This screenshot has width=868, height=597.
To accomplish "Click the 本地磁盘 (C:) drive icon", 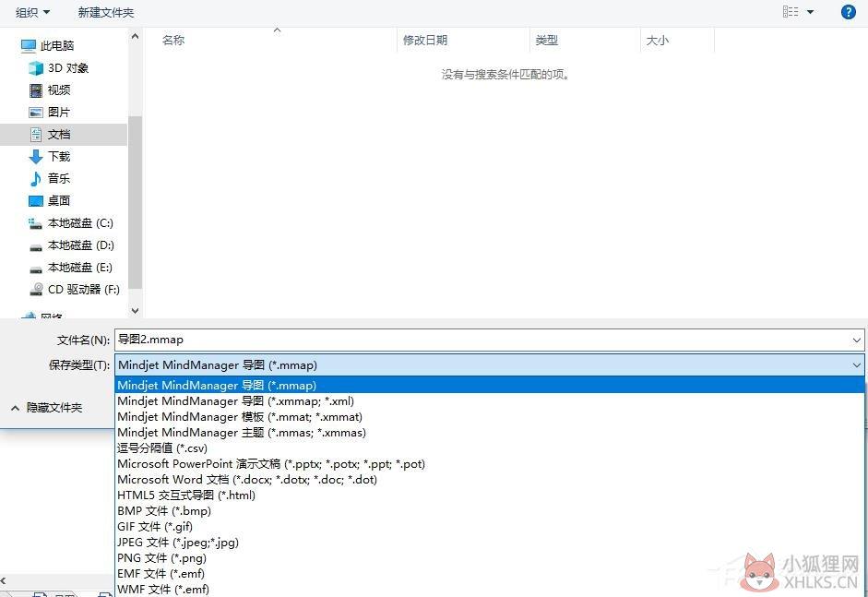I will point(35,223).
